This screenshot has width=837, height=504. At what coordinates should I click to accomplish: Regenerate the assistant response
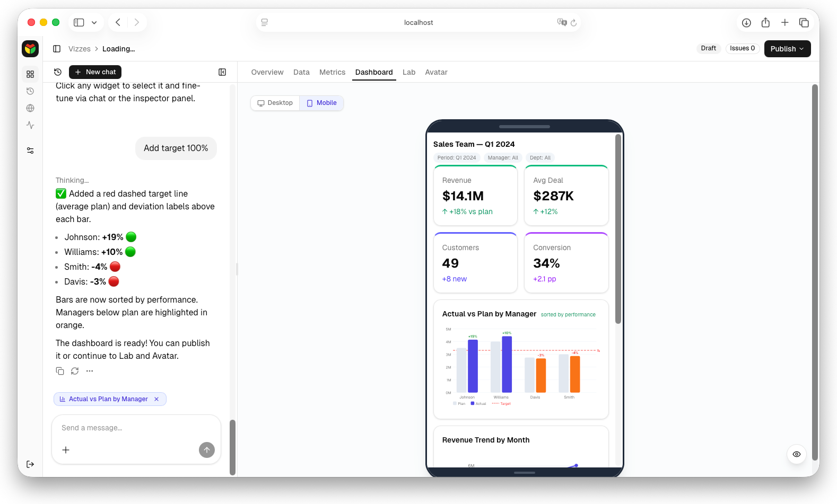[75, 371]
